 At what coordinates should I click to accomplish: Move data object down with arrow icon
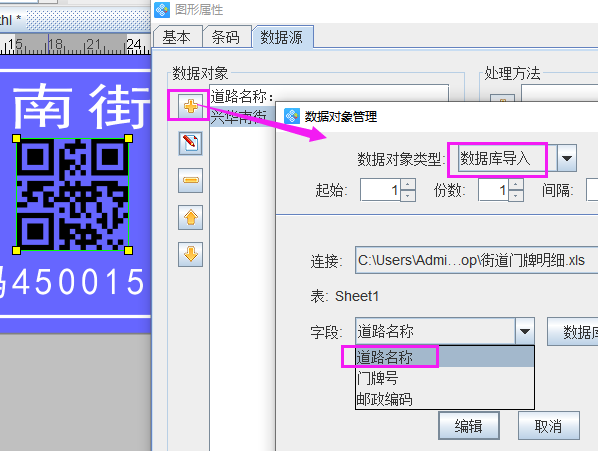pyautogui.click(x=190, y=254)
